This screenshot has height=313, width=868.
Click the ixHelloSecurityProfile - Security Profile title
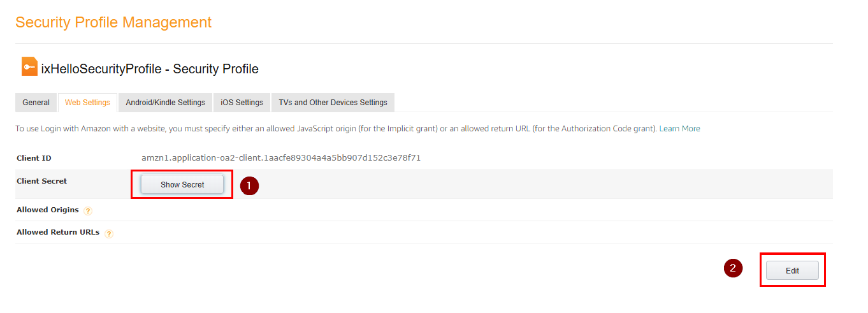click(150, 69)
